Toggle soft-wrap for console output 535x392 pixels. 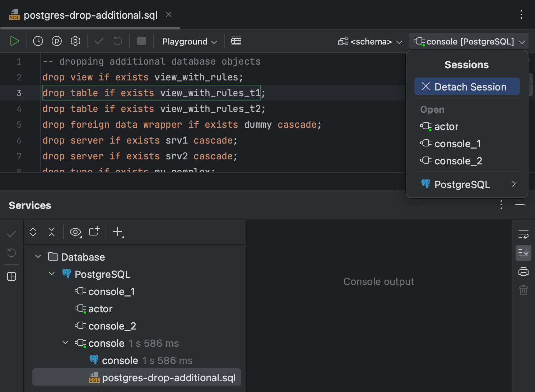point(524,234)
